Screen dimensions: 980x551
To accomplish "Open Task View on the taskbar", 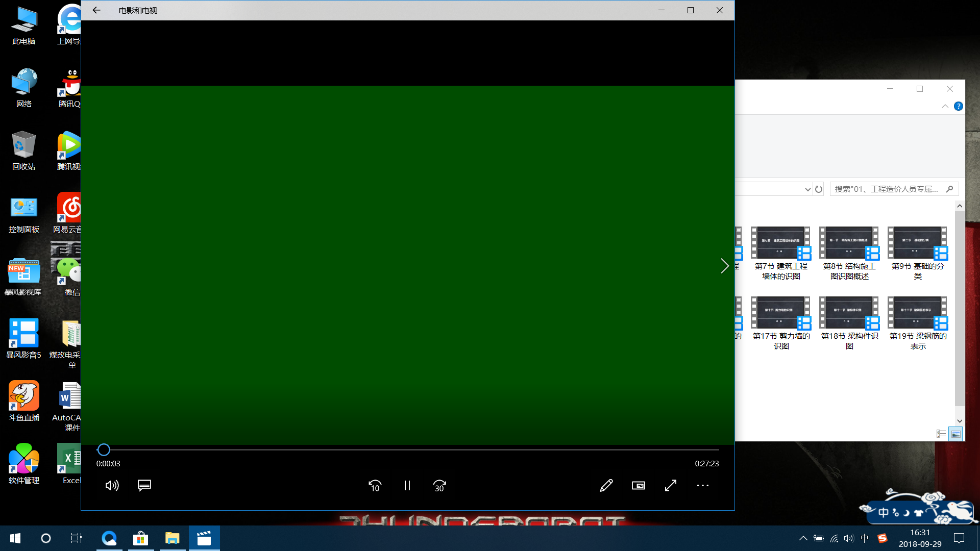I will [77, 538].
